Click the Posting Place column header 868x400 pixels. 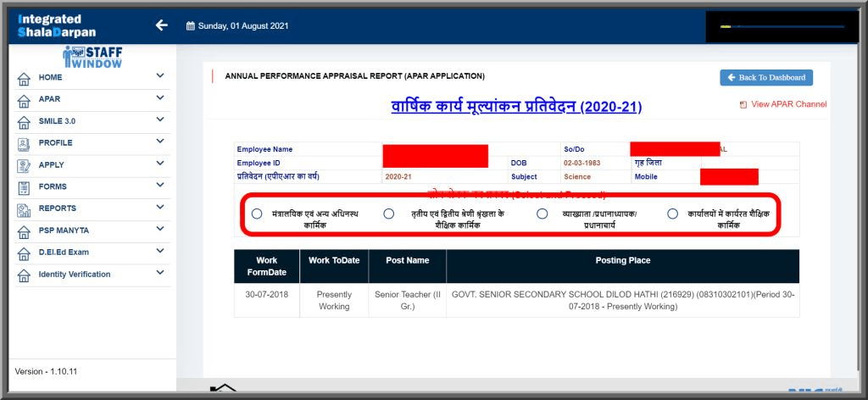coord(623,266)
